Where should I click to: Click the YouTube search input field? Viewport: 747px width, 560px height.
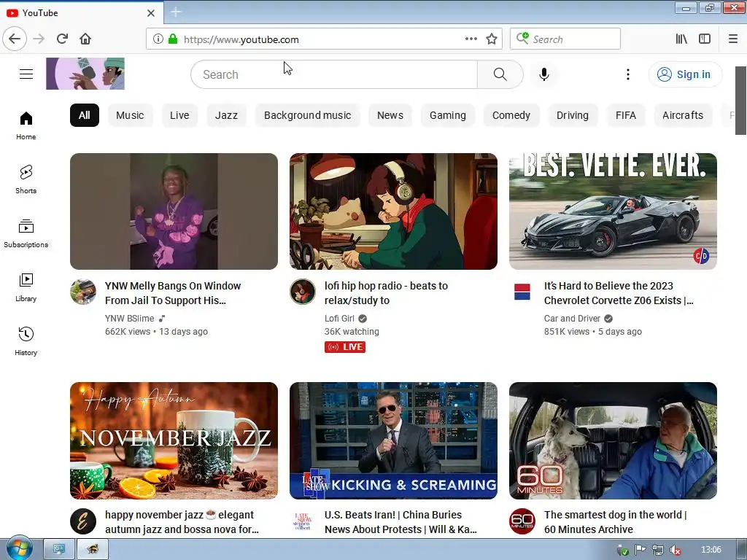tap(334, 74)
